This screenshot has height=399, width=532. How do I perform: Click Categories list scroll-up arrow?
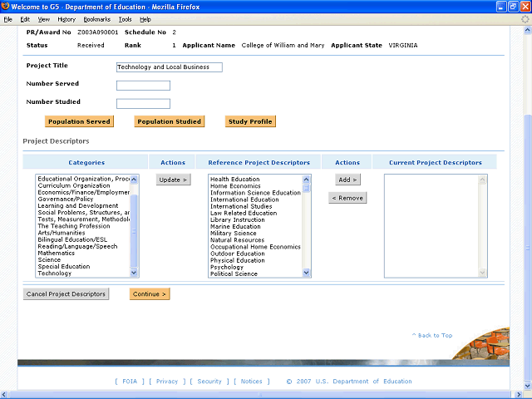click(x=135, y=179)
